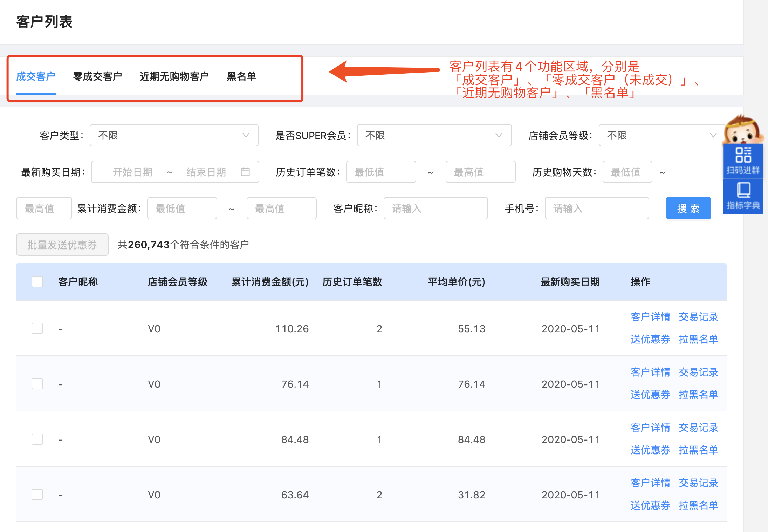768x532 pixels.
Task: Check the first customer row checkbox
Action: point(37,328)
